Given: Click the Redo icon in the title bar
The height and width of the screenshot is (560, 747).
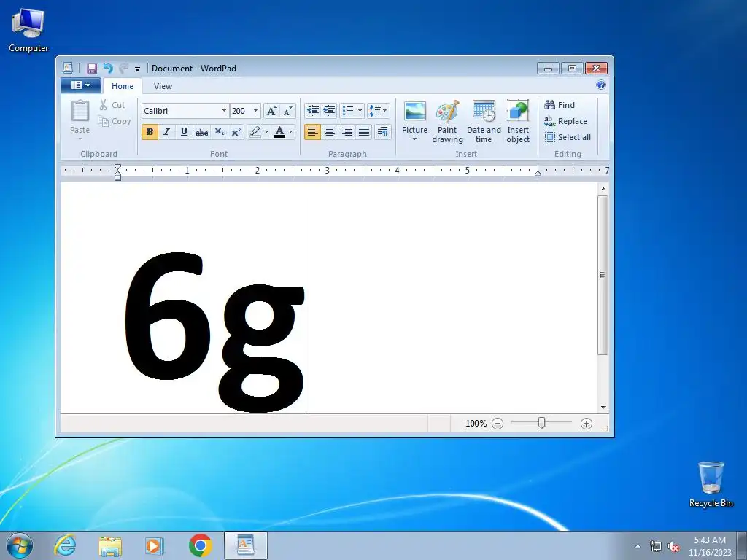Looking at the screenshot, I should pyautogui.click(x=123, y=68).
